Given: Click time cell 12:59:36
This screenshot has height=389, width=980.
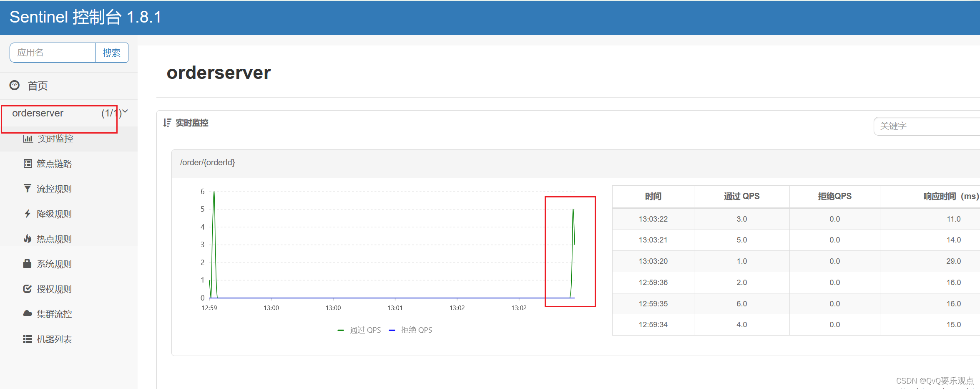Looking at the screenshot, I should [x=653, y=283].
